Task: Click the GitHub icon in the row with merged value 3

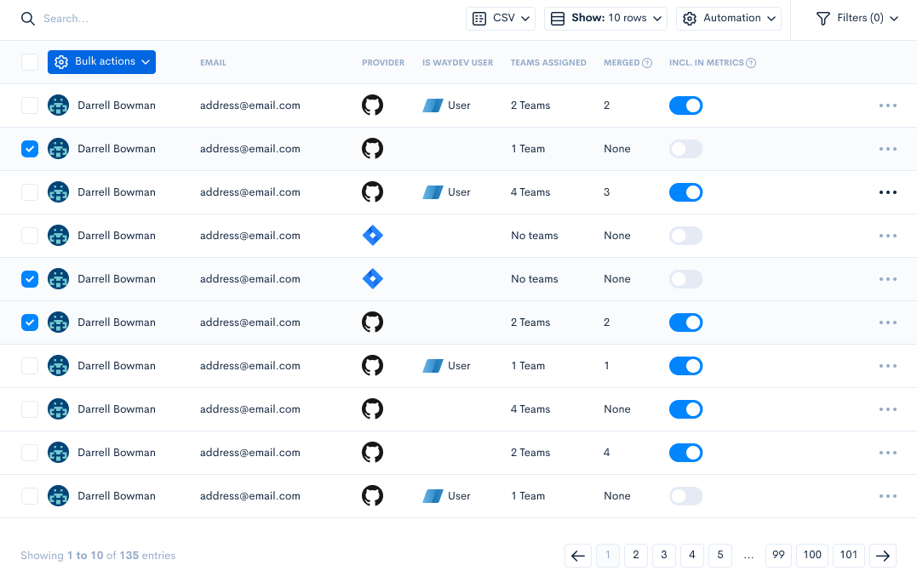Action: [x=373, y=192]
